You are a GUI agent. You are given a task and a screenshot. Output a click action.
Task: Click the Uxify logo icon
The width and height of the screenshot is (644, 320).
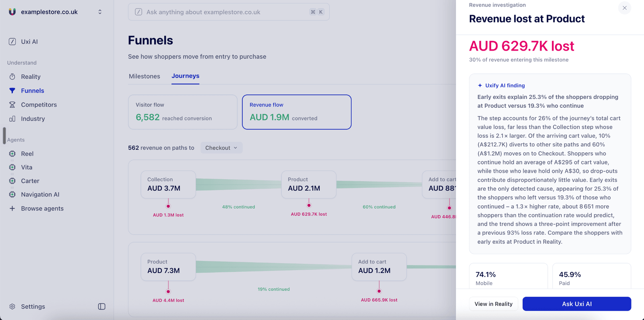(12, 12)
